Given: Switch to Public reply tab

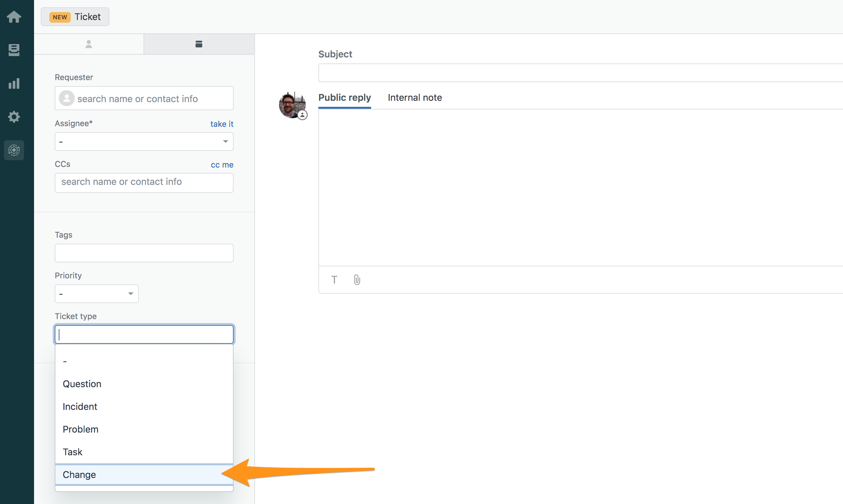Looking at the screenshot, I should click(x=345, y=98).
